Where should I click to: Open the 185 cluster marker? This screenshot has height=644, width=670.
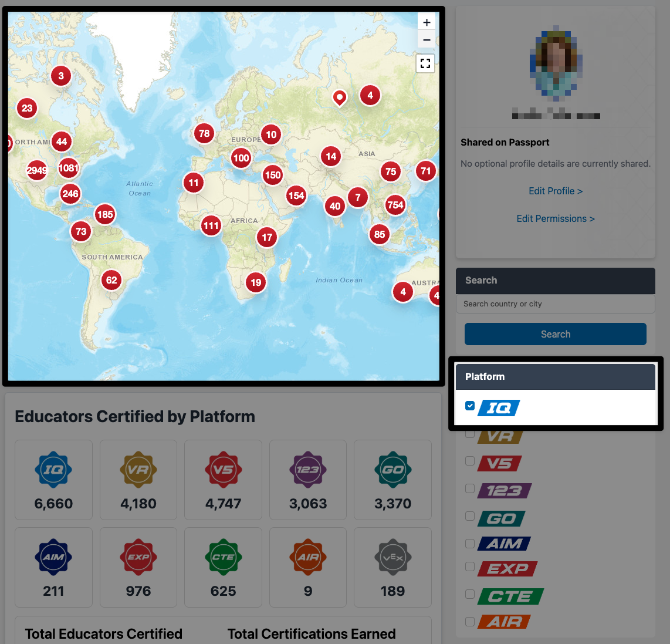coord(105,214)
